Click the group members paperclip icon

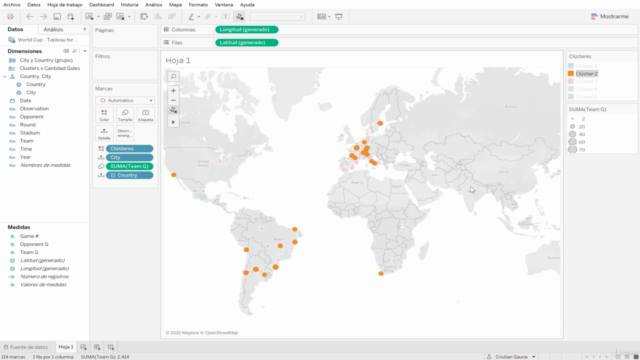(x=208, y=17)
